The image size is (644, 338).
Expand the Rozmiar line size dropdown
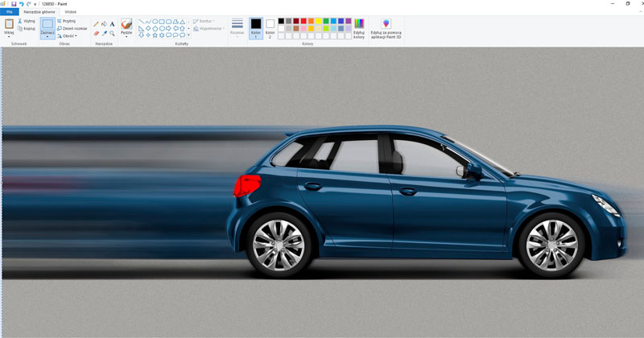click(x=237, y=28)
